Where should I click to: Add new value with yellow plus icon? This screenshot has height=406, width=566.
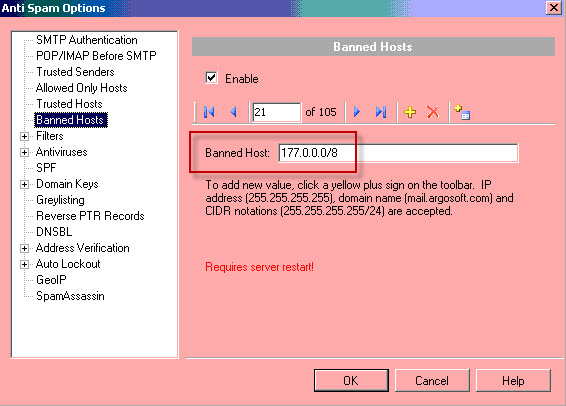tap(410, 112)
